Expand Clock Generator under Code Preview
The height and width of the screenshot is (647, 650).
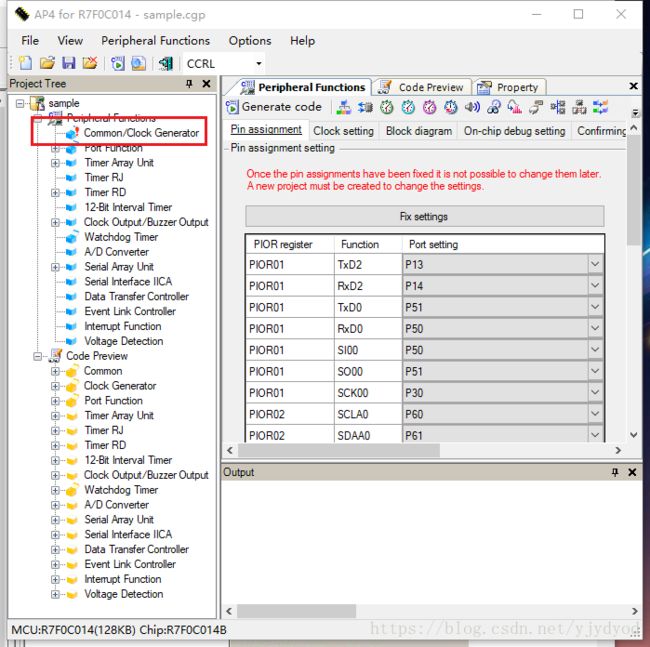[55, 386]
